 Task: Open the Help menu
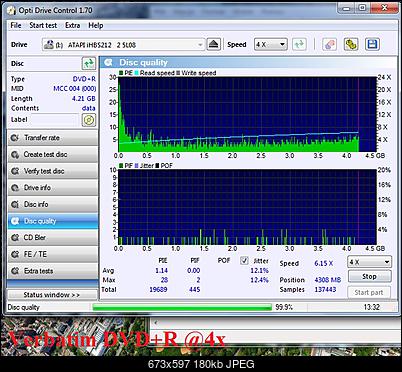tap(96, 25)
